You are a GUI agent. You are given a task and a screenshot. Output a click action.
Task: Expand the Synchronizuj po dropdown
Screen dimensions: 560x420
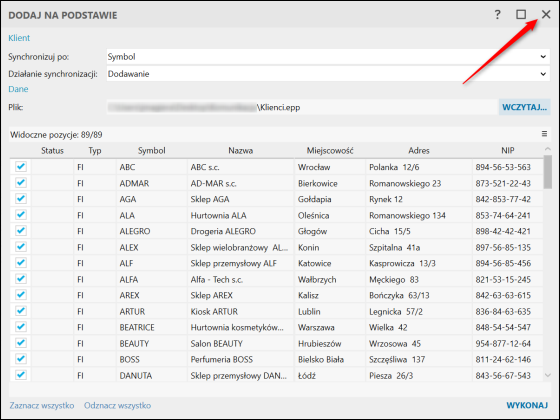point(328,57)
